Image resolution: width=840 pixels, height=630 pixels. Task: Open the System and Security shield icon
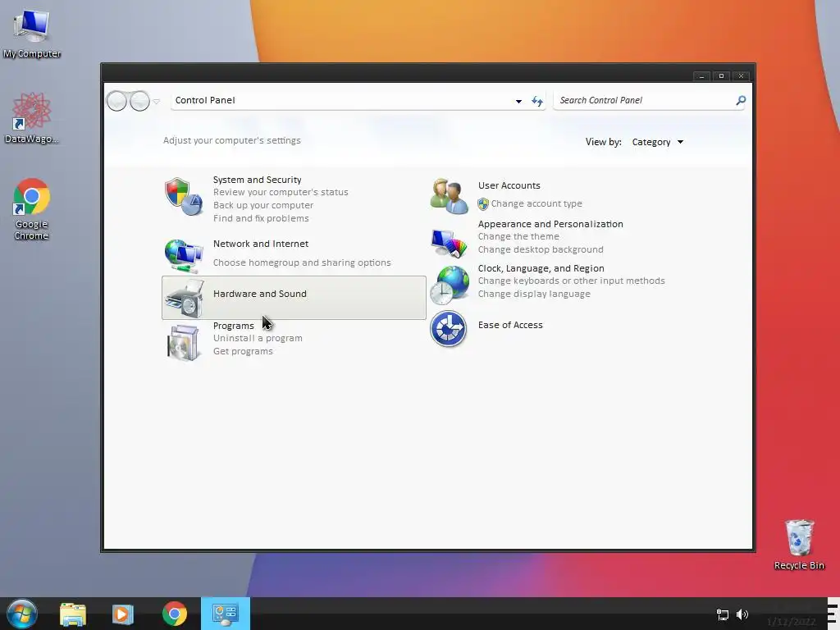(x=184, y=197)
